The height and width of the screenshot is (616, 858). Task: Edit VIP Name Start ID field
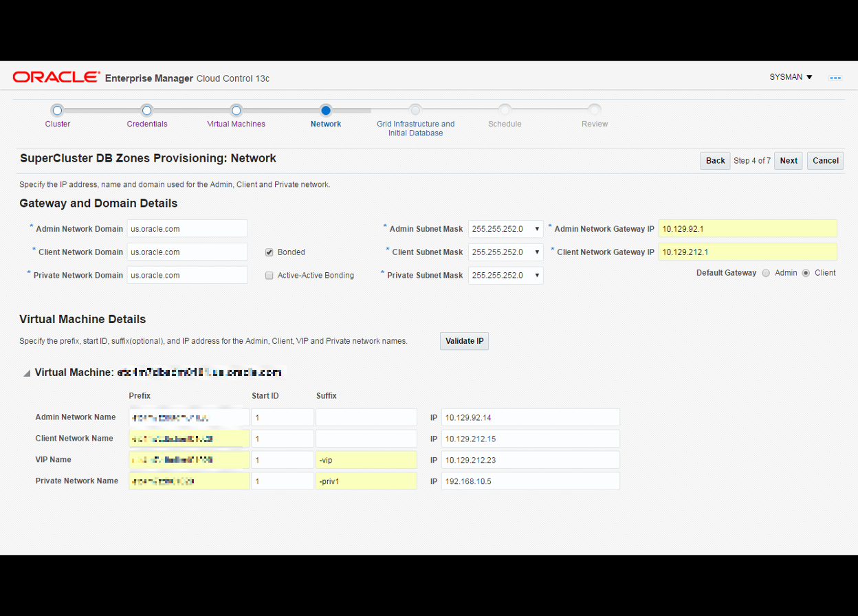283,460
